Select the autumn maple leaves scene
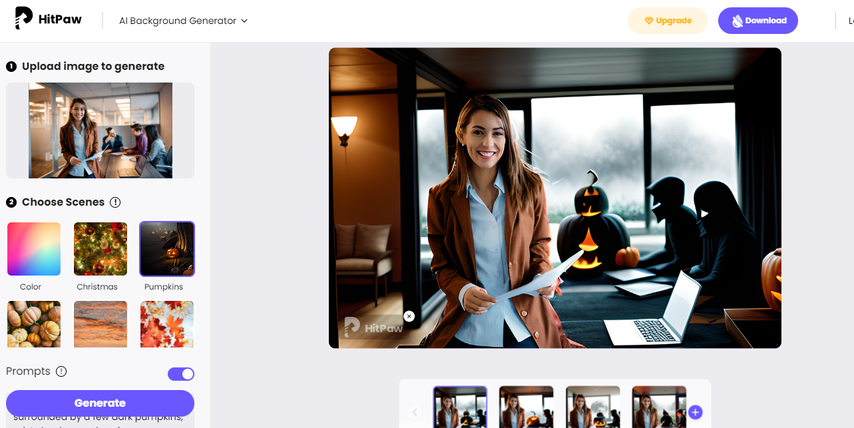The image size is (854, 428). [167, 324]
